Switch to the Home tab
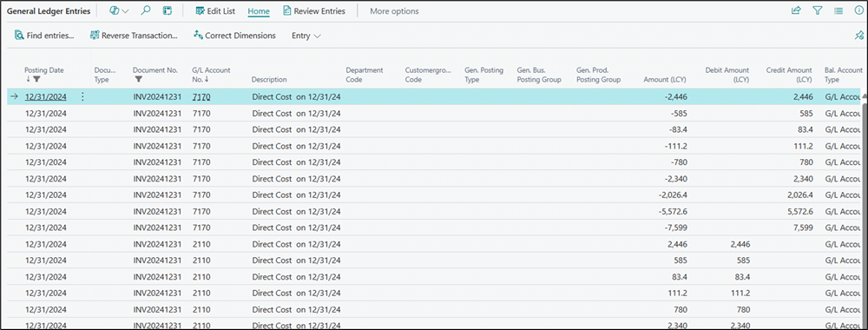 [x=259, y=11]
